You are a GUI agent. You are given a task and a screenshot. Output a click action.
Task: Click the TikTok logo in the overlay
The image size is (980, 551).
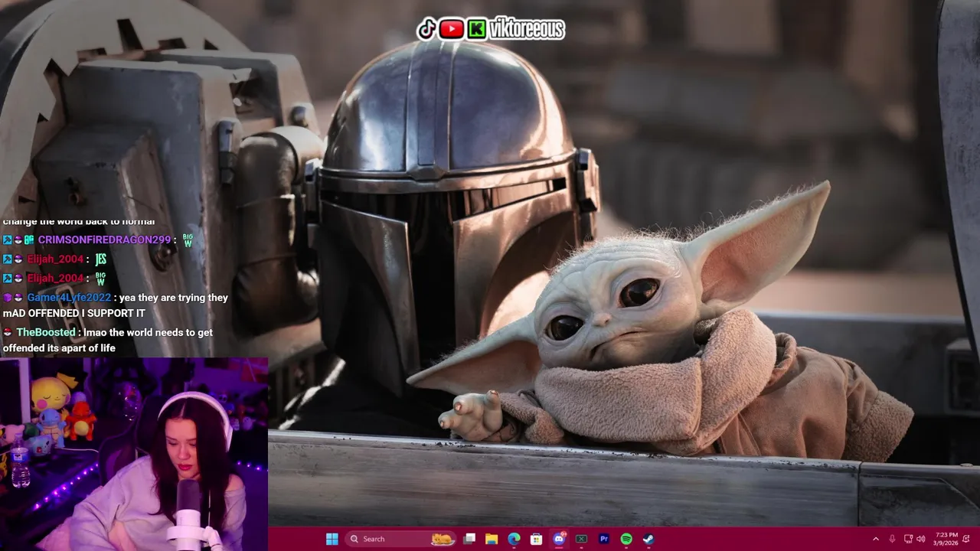[427, 29]
